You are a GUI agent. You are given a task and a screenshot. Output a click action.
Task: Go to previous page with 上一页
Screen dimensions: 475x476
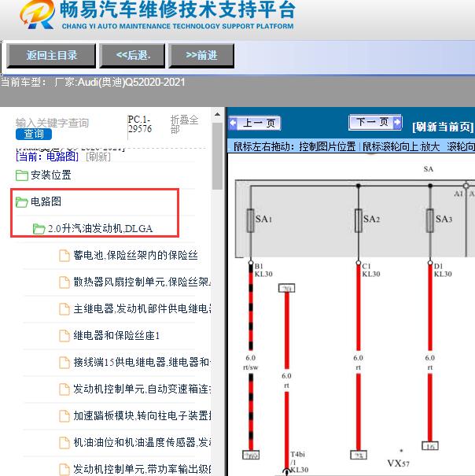[255, 124]
